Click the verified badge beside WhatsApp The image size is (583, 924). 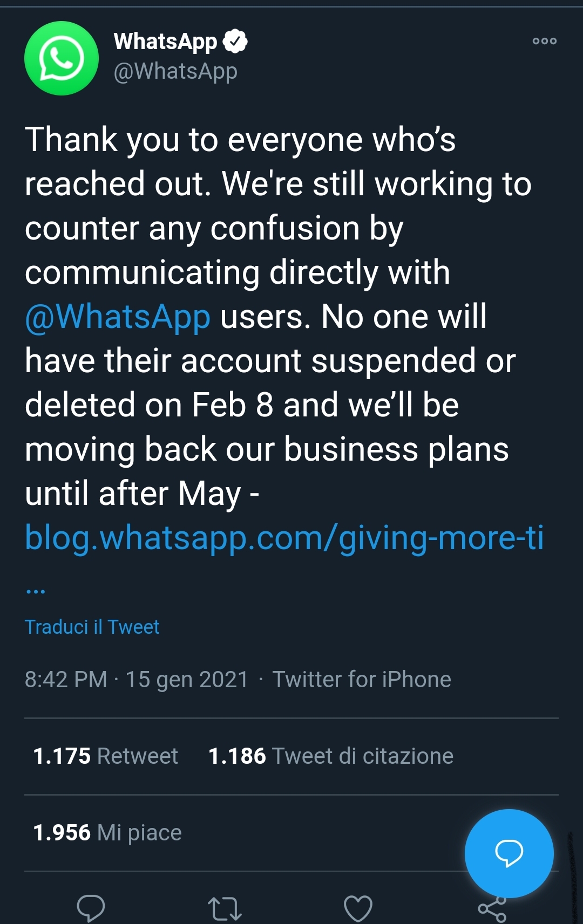(235, 42)
